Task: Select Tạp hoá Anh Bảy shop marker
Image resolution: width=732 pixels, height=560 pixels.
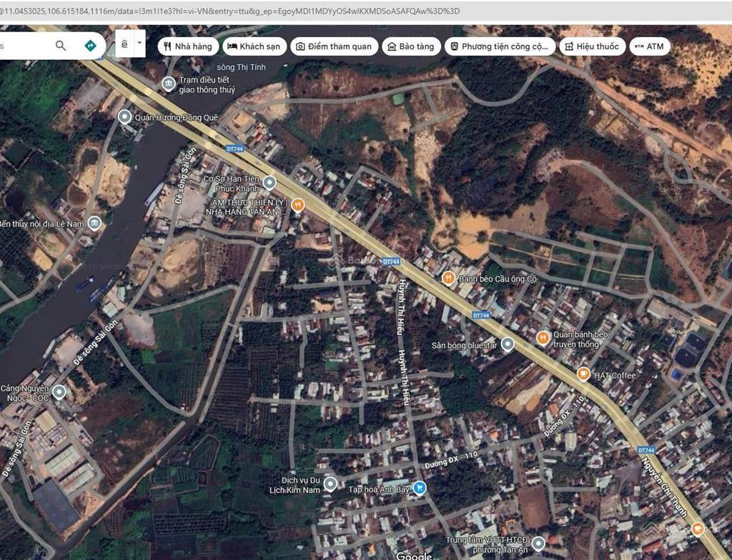Action: (420, 488)
